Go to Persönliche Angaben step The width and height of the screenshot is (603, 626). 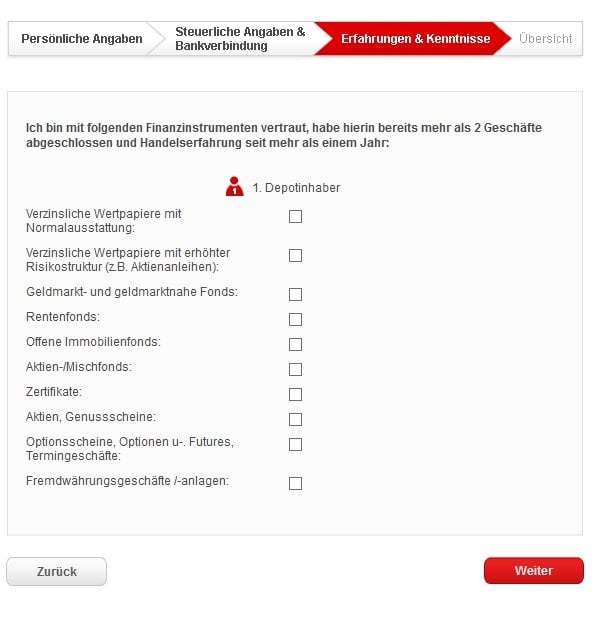click(x=83, y=39)
